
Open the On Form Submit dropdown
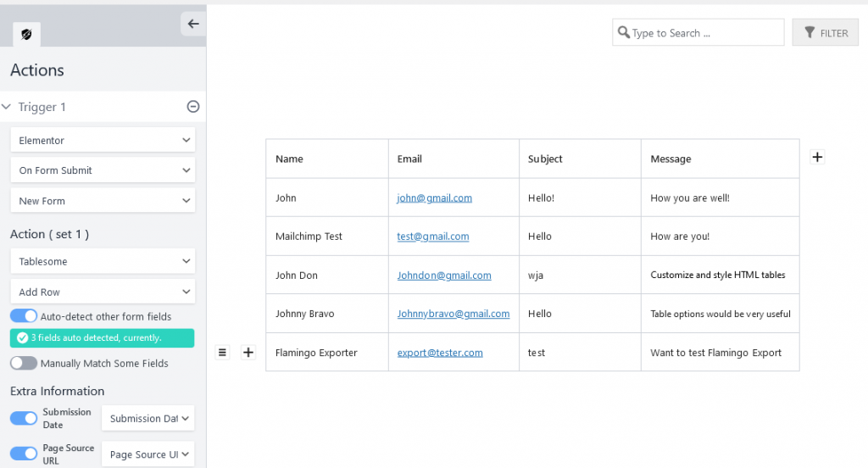[x=103, y=170]
